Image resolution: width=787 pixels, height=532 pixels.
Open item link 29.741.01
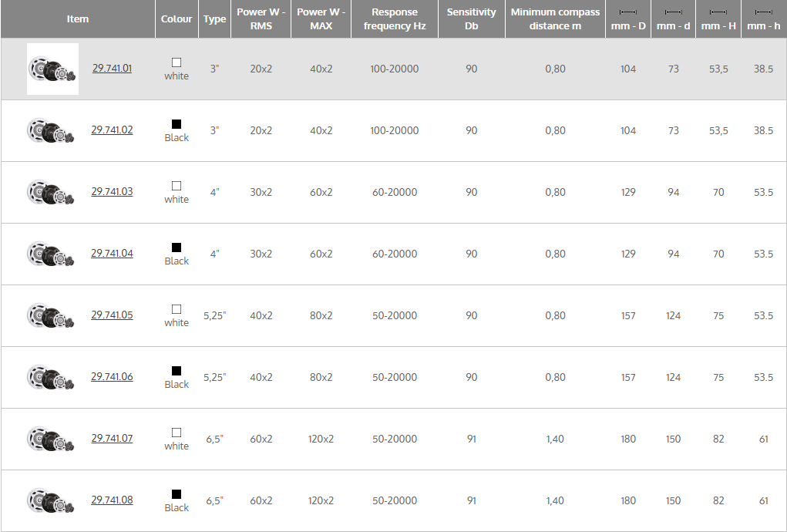pyautogui.click(x=112, y=69)
